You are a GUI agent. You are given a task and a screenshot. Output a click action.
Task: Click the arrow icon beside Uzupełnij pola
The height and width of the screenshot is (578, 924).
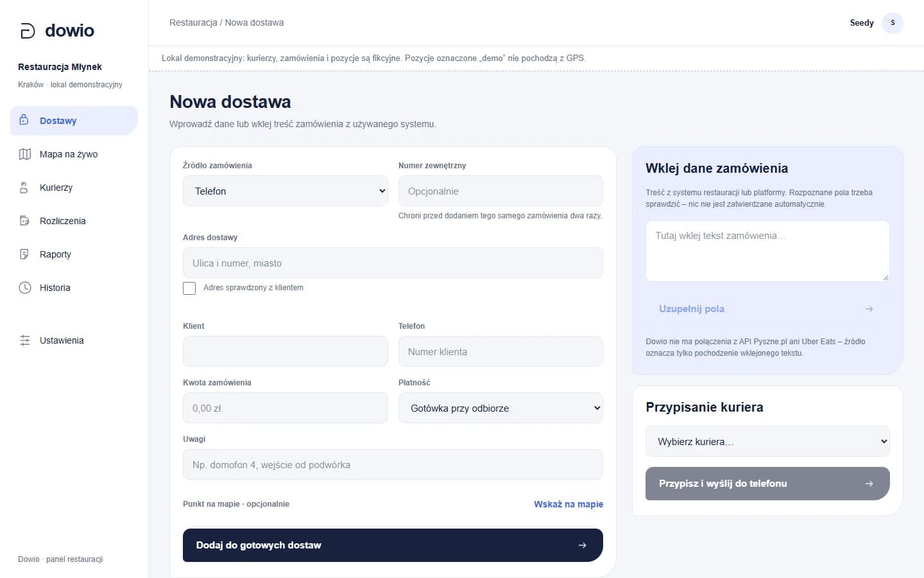click(869, 309)
